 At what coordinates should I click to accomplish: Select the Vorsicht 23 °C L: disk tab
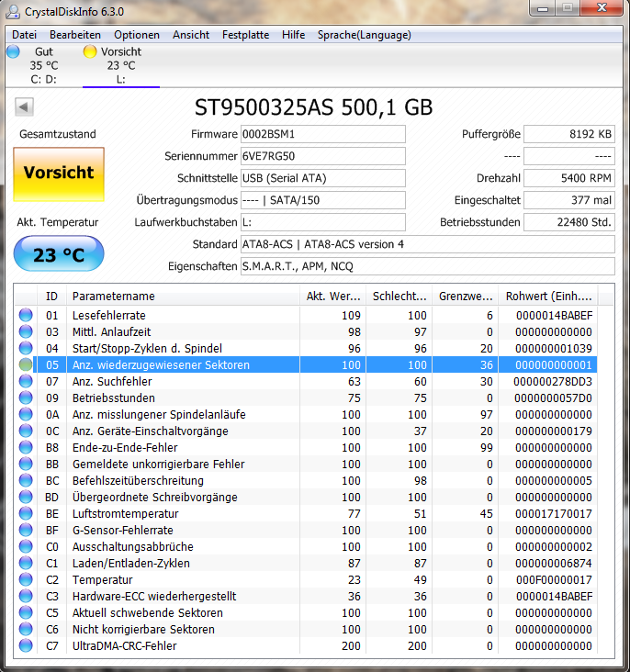pos(121,65)
